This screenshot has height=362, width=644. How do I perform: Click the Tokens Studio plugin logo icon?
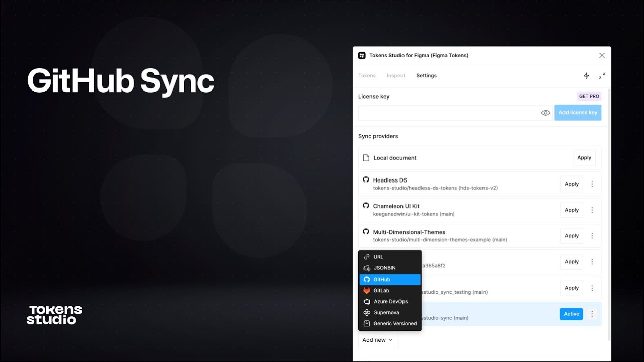coord(362,56)
